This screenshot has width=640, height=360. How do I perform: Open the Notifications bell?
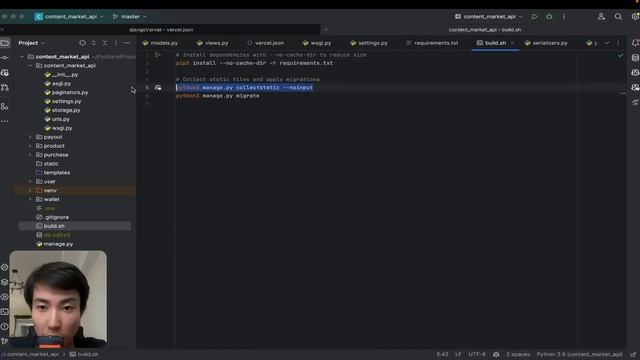tap(635, 43)
